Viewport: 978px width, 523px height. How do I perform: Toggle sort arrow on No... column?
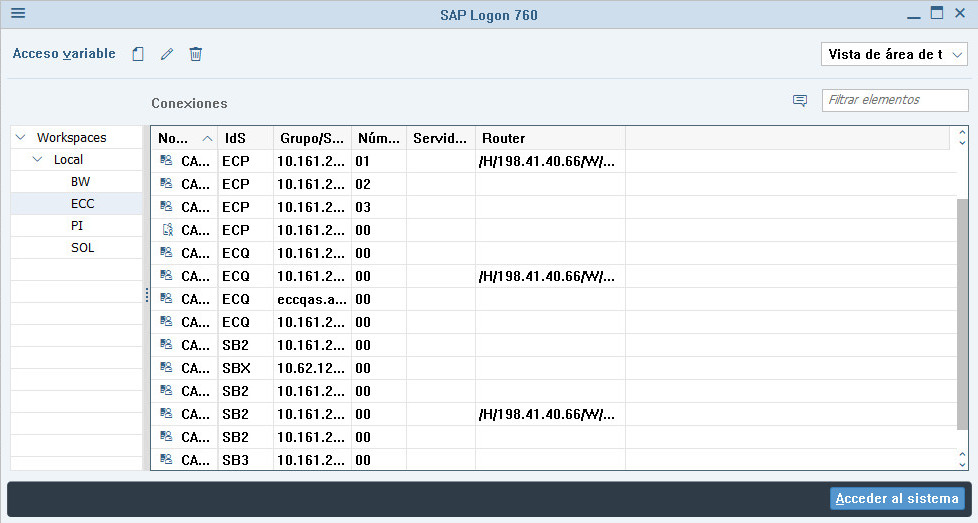click(x=207, y=138)
